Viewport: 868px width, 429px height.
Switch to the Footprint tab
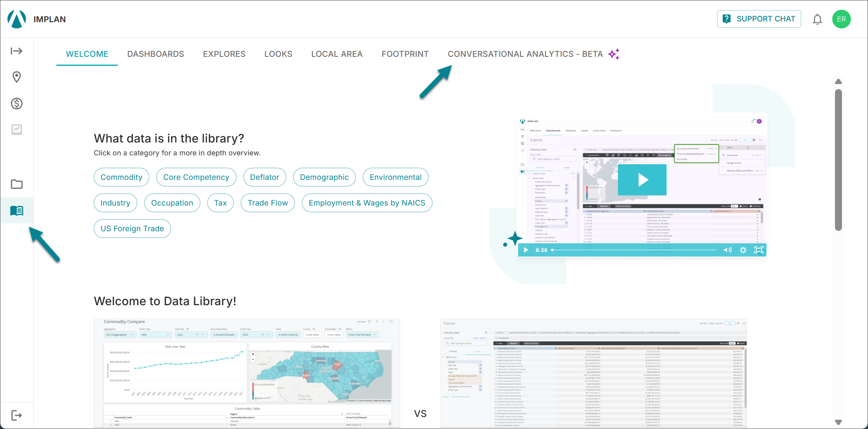pyautogui.click(x=405, y=54)
